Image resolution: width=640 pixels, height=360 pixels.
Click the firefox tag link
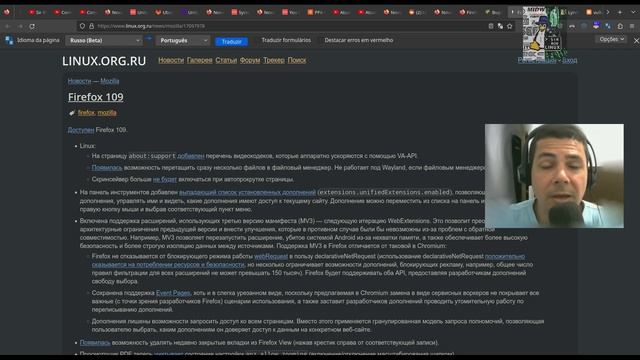click(x=86, y=113)
